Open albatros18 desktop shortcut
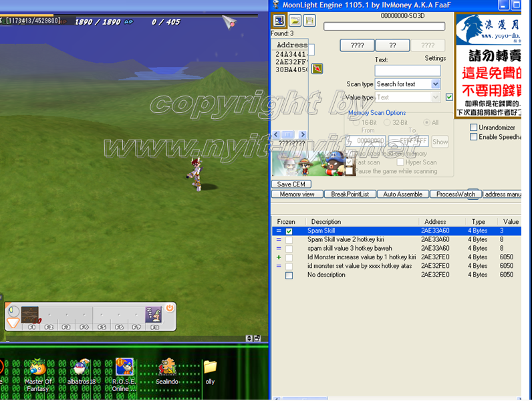The width and height of the screenshot is (532, 401). coord(81,372)
